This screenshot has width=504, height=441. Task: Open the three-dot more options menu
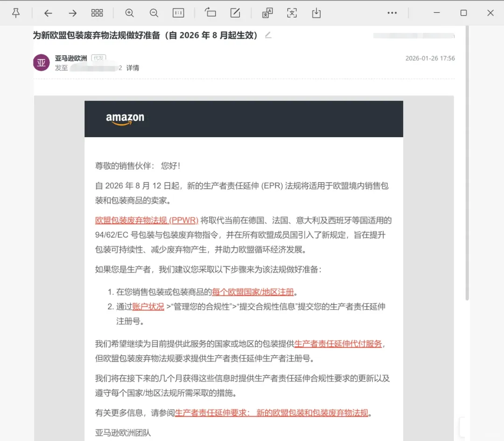(392, 13)
